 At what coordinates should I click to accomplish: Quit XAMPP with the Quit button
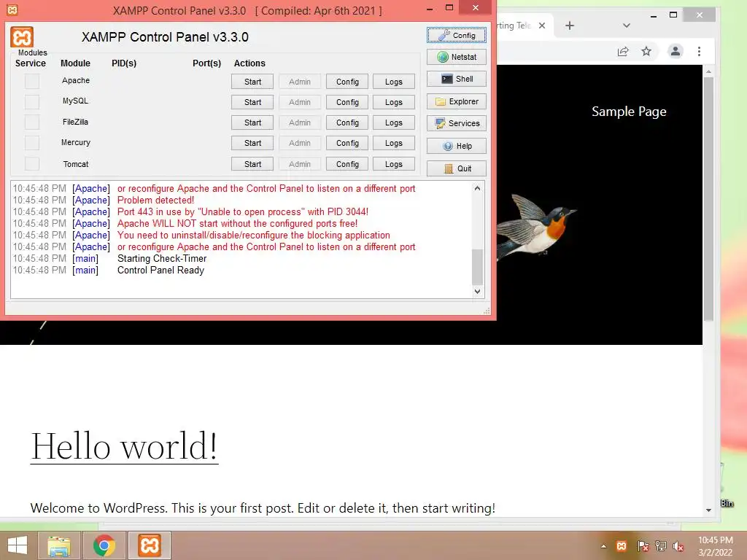[457, 168]
